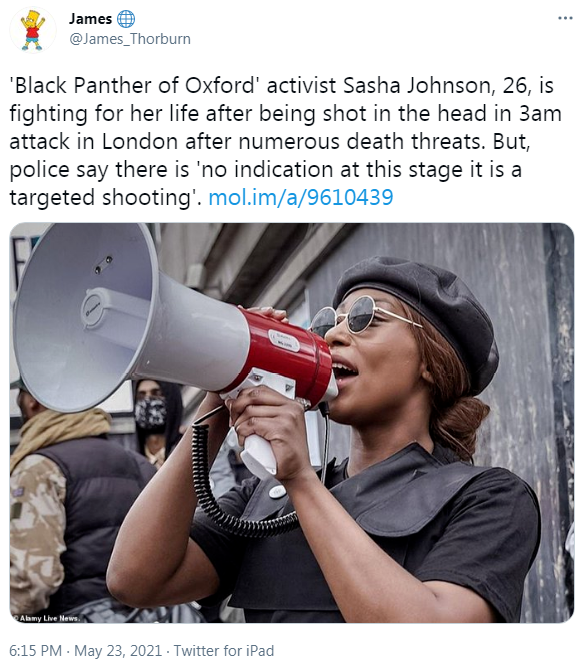
Task: Open the @James_Thorburn handle
Action: point(130,39)
